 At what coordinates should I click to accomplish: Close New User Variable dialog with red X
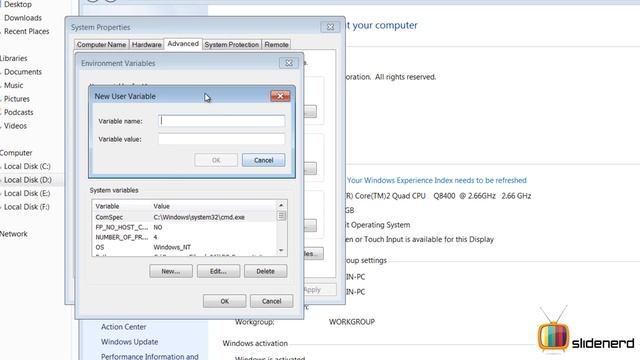[280, 96]
